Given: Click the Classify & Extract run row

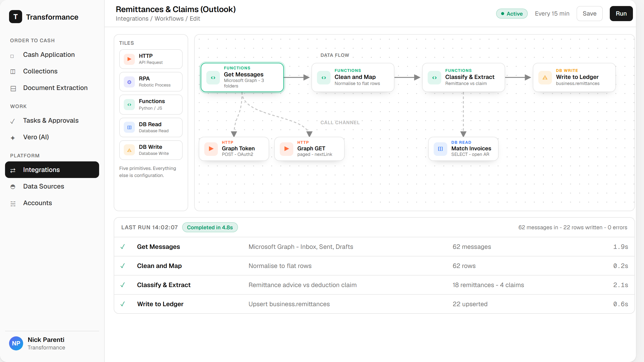Looking at the screenshot, I should [374, 285].
